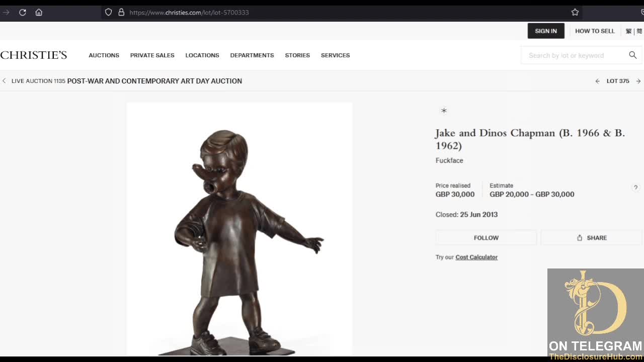Image resolution: width=644 pixels, height=362 pixels.
Task: Go to next lot arrow
Action: [x=638, y=81]
